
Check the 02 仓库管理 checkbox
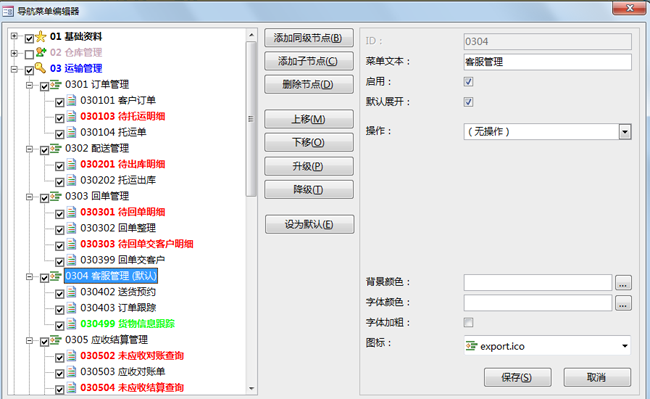pyautogui.click(x=29, y=54)
